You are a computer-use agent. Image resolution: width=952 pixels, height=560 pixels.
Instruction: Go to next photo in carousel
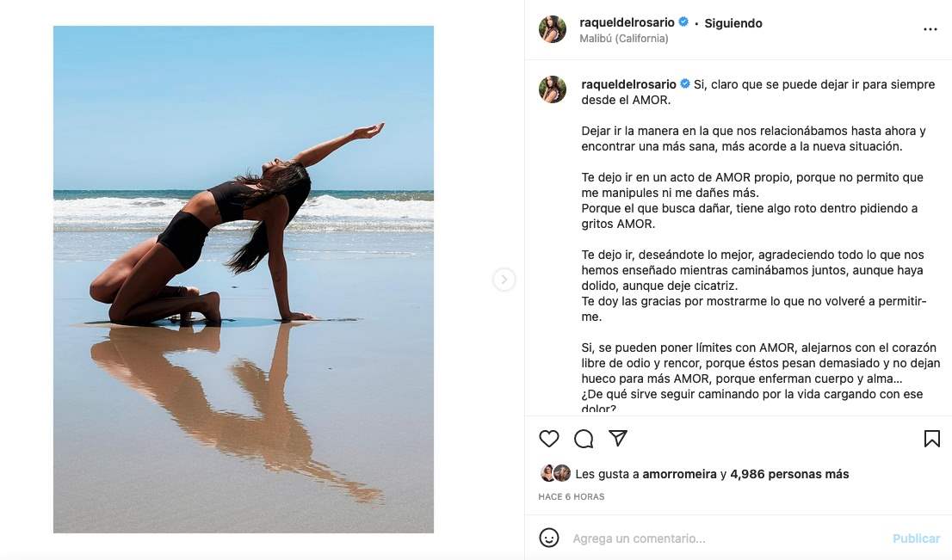click(504, 280)
